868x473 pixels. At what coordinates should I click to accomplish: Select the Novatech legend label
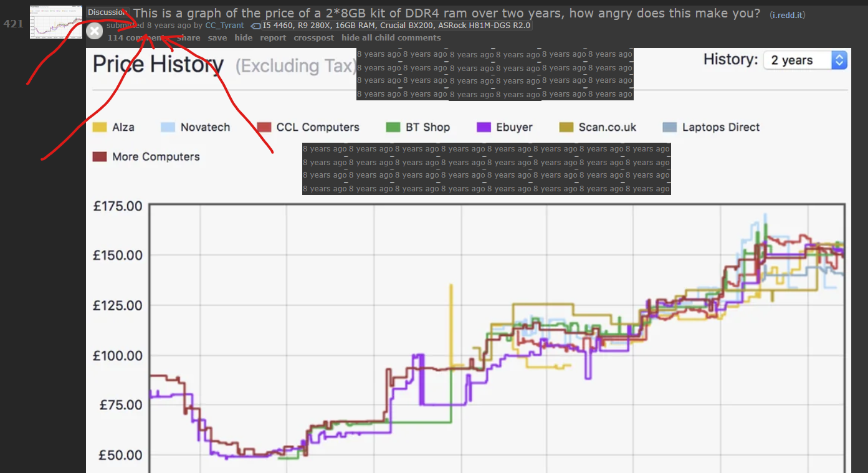point(205,127)
